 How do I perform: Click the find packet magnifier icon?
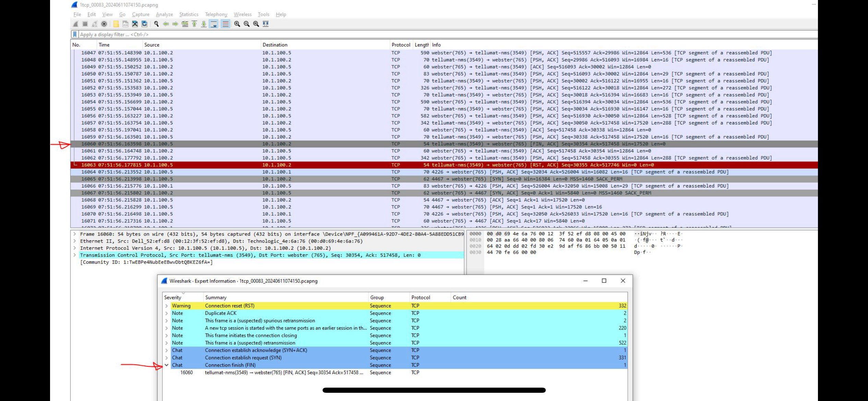(156, 24)
